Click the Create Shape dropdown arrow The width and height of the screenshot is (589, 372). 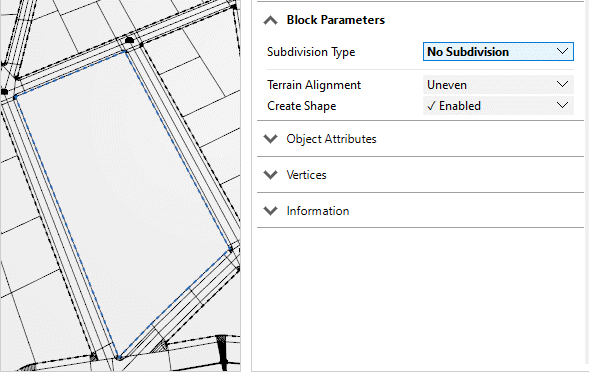562,106
